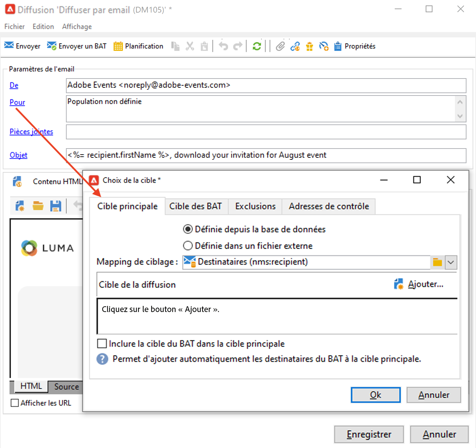
Task: Click the Objet subject line field
Action: pos(266,155)
